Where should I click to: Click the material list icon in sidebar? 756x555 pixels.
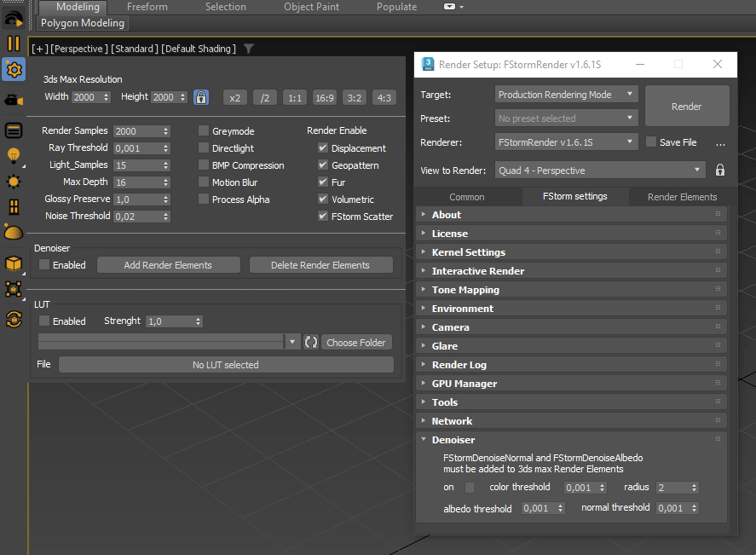click(x=14, y=130)
